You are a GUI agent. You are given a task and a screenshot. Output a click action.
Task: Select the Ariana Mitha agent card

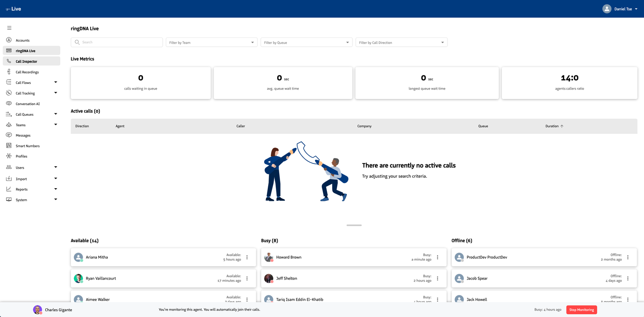(163, 258)
